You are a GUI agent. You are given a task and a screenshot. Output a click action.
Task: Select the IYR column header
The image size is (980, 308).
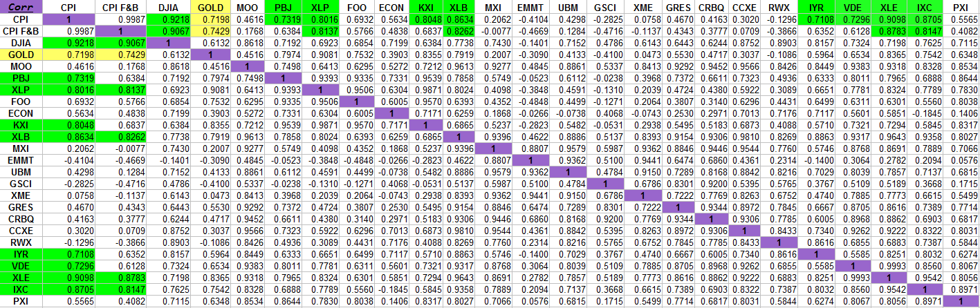coord(815,6)
